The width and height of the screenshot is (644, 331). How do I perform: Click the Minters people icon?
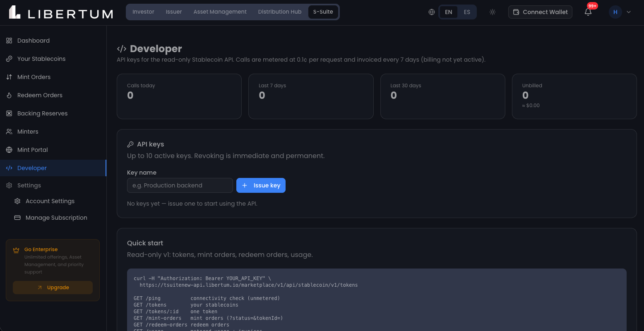point(9,132)
